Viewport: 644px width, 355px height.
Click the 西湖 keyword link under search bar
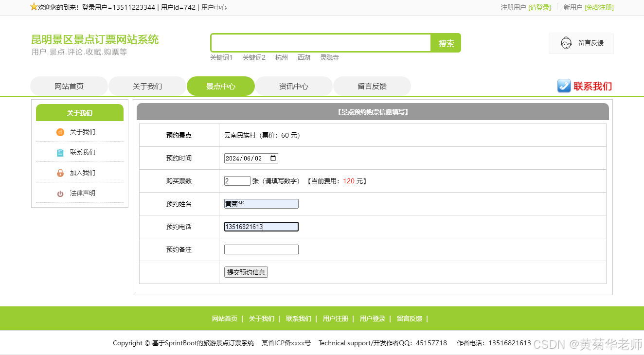(304, 57)
